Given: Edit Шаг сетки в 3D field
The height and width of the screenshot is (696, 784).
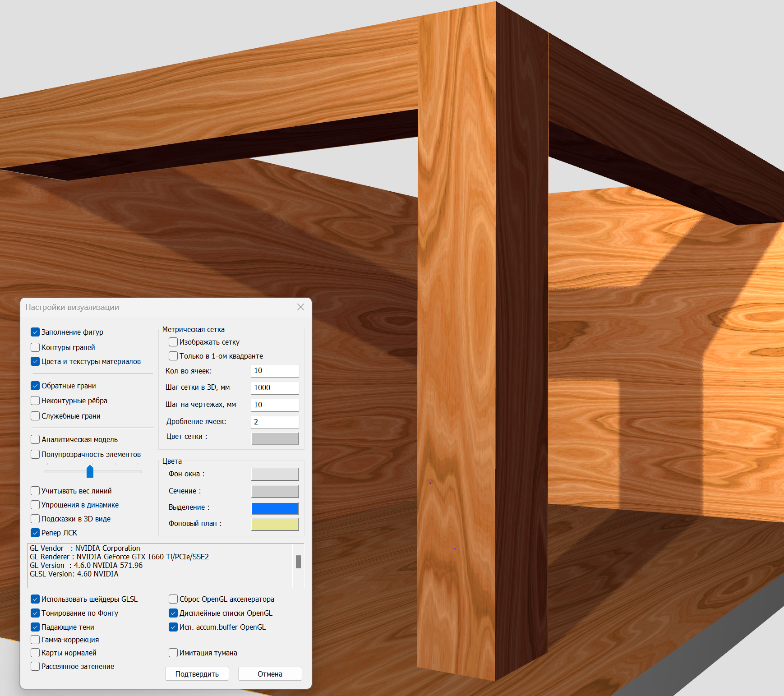Looking at the screenshot, I should [275, 388].
